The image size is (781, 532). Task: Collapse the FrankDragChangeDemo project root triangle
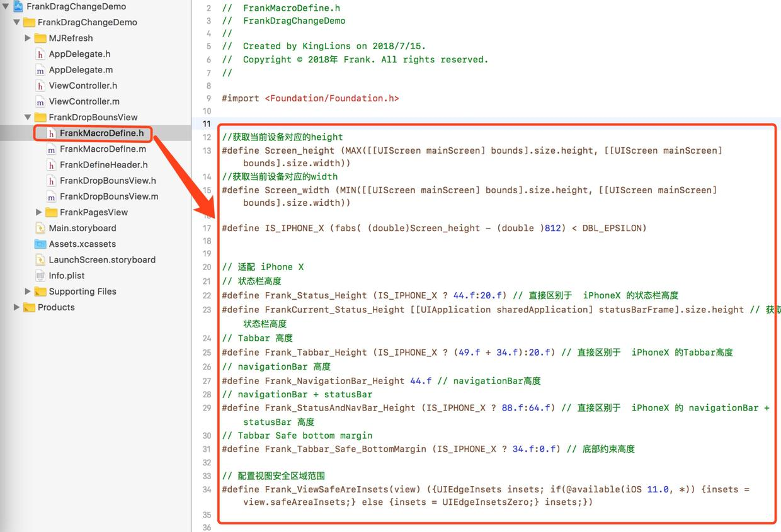(6, 6)
